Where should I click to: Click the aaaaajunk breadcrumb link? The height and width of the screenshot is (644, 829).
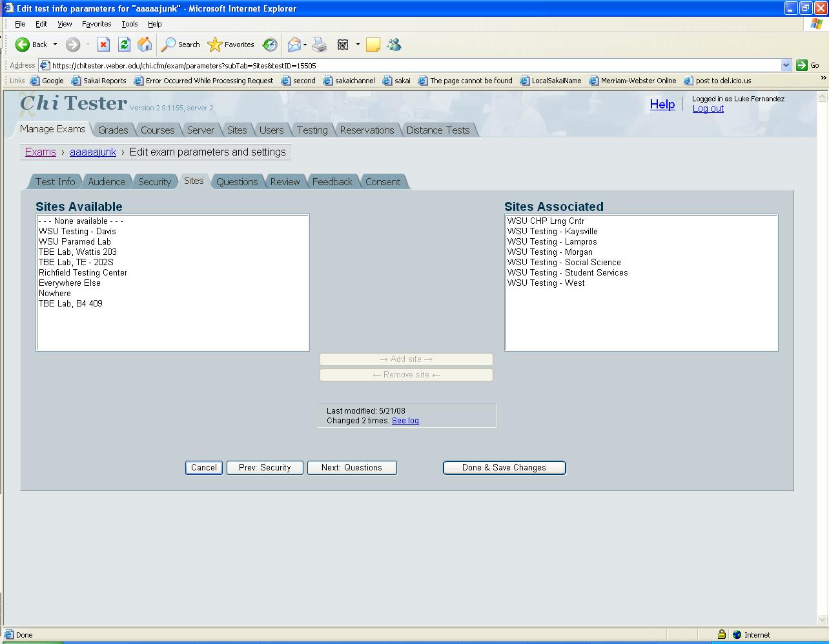93,152
